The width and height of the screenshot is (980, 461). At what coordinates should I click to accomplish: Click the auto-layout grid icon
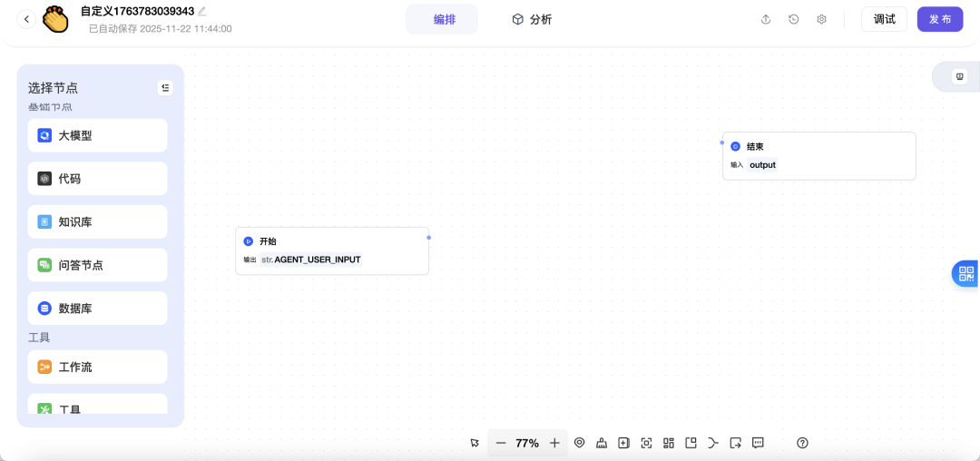pos(669,443)
